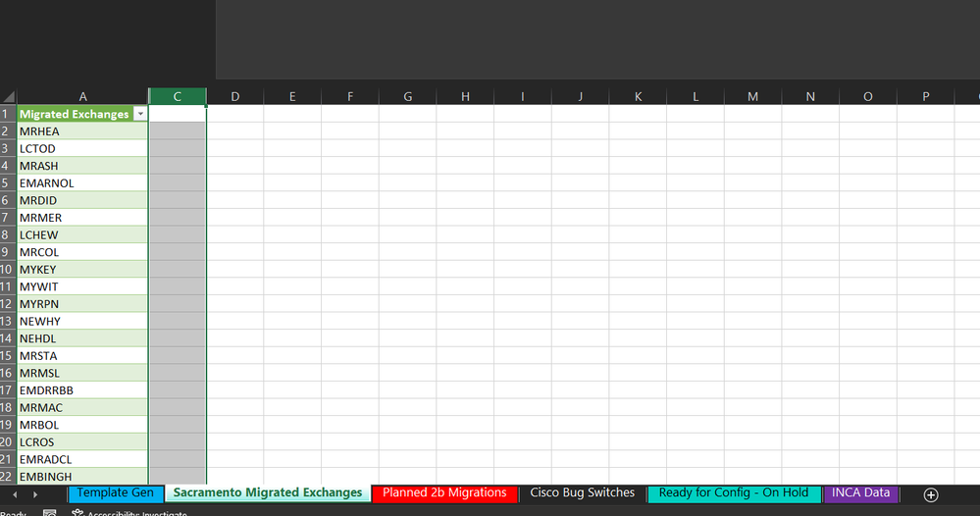
Task: Select cell containing MYRPN
Action: pyautogui.click(x=82, y=303)
